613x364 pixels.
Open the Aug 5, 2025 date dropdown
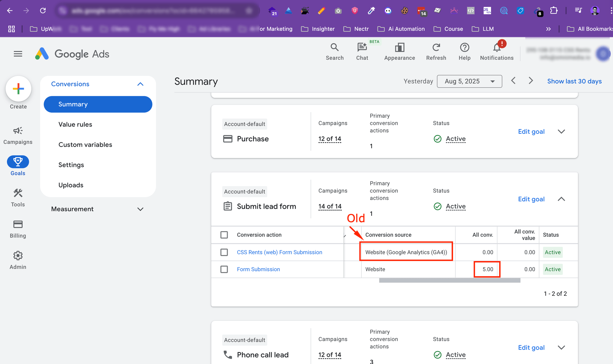point(469,81)
